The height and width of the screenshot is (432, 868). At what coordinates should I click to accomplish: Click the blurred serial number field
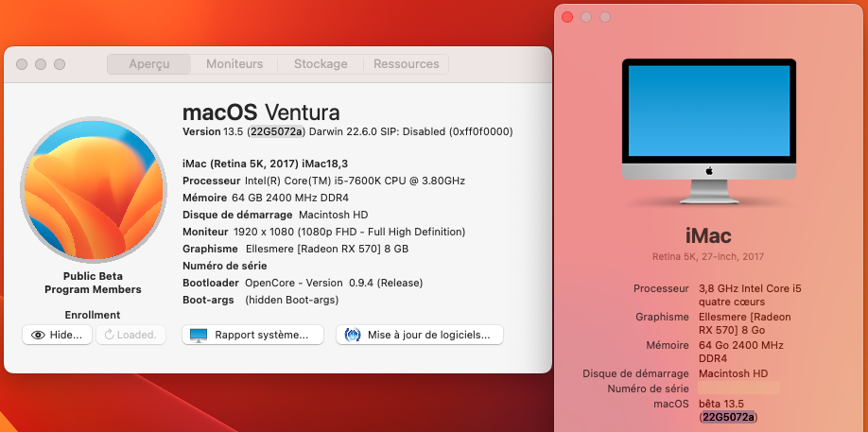[x=738, y=388]
